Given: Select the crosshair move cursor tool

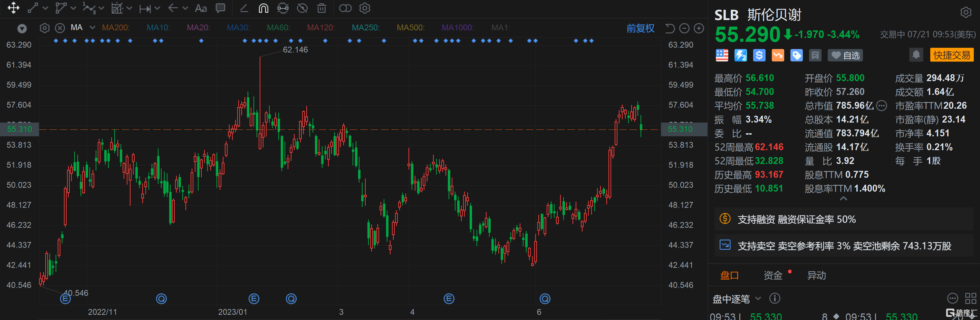Looking at the screenshot, I should click(13, 8).
